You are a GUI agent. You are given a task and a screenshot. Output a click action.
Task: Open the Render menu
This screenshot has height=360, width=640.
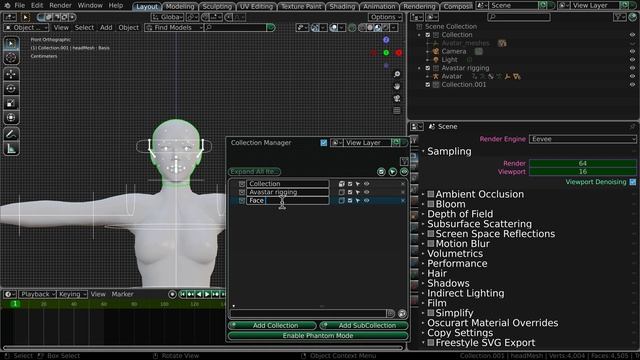pyautogui.click(x=60, y=5)
